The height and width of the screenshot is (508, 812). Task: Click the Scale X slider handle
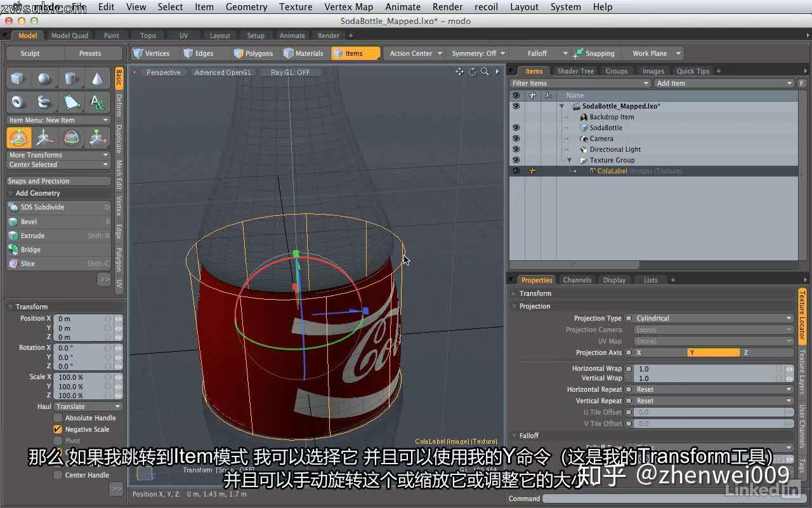118,377
